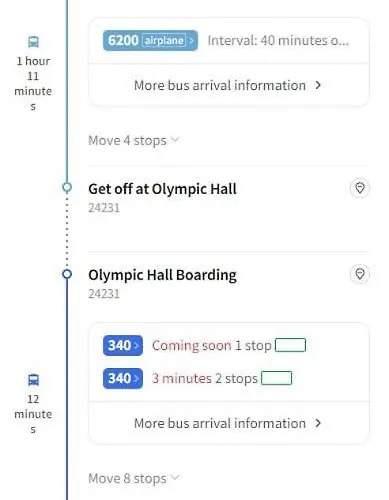Image resolution: width=389 pixels, height=500 pixels.
Task: Select the first 340 bus badge, Coming soon
Action: tap(123, 345)
